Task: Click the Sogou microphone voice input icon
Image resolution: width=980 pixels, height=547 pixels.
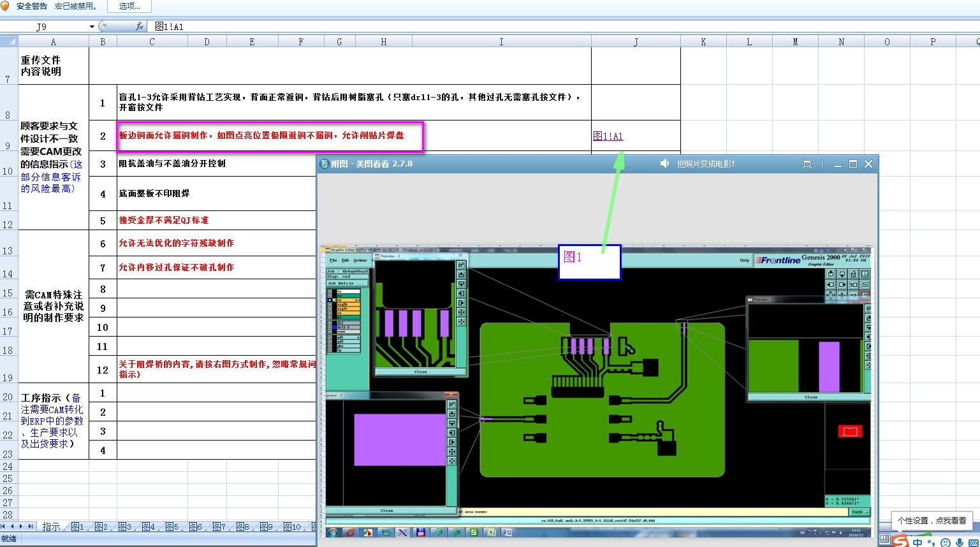Action: (960, 543)
